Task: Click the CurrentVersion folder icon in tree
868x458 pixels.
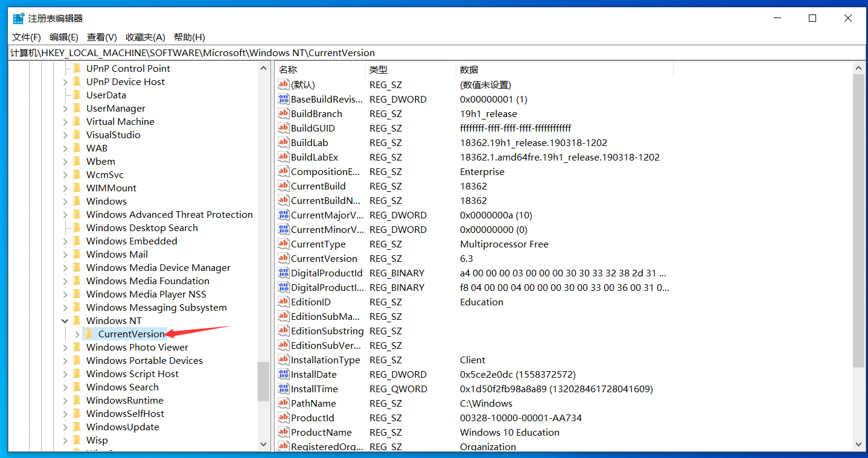Action: (x=89, y=334)
